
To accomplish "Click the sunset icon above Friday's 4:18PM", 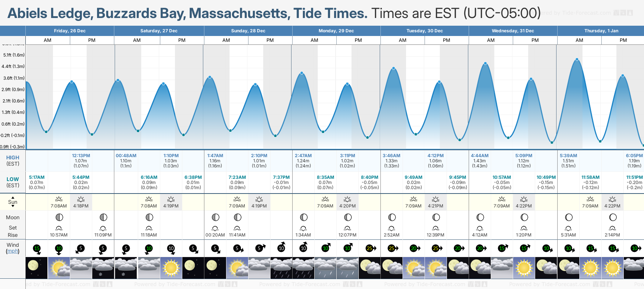I will (81, 199).
